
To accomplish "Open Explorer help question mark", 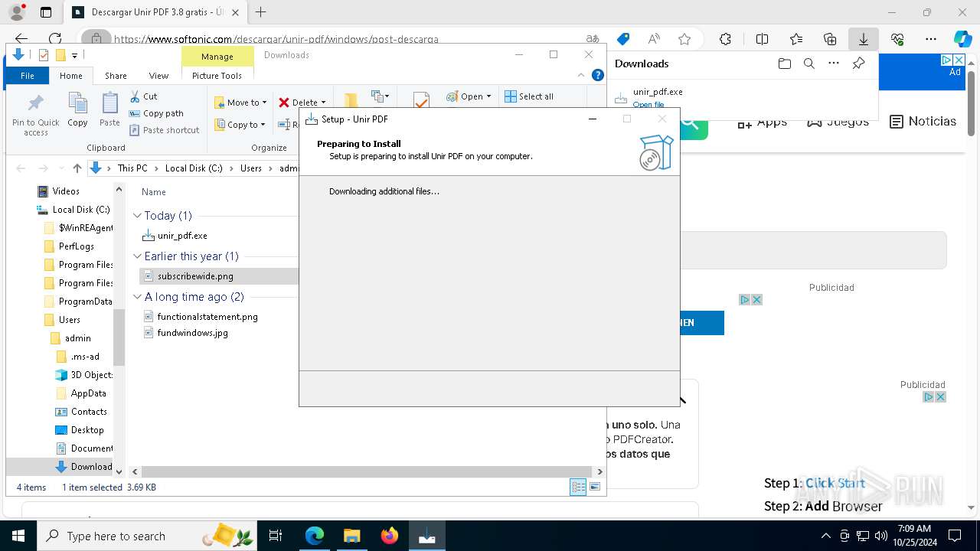I will coord(598,75).
